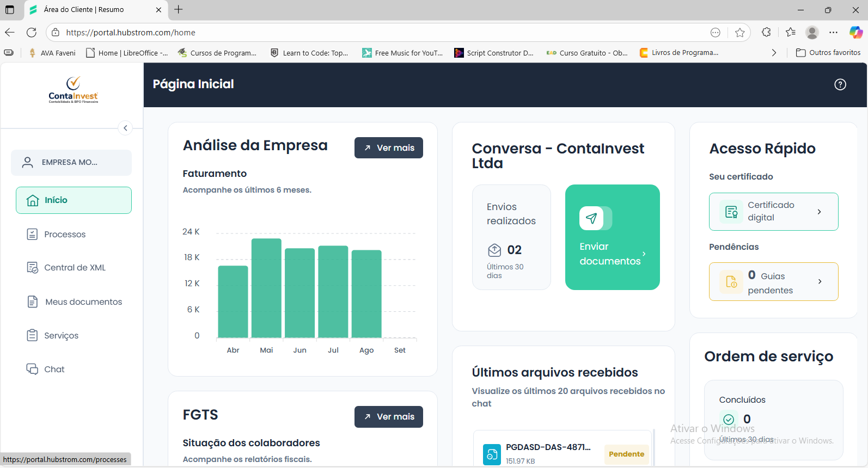Click the Concluídos check circle icon
Screen dimensions: 868x468
tap(729, 420)
